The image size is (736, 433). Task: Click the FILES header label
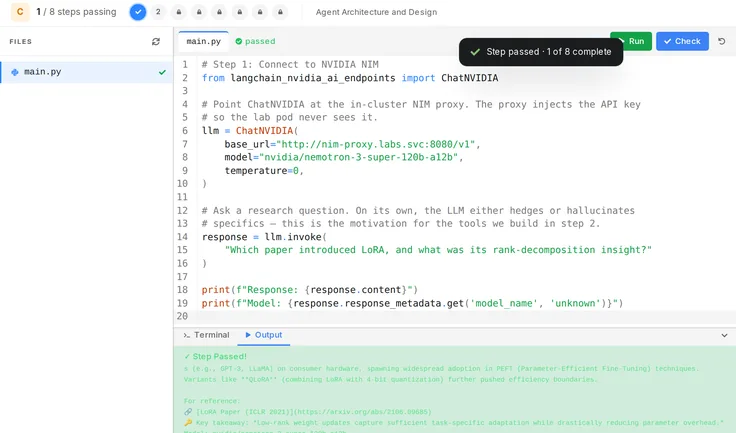tap(21, 41)
